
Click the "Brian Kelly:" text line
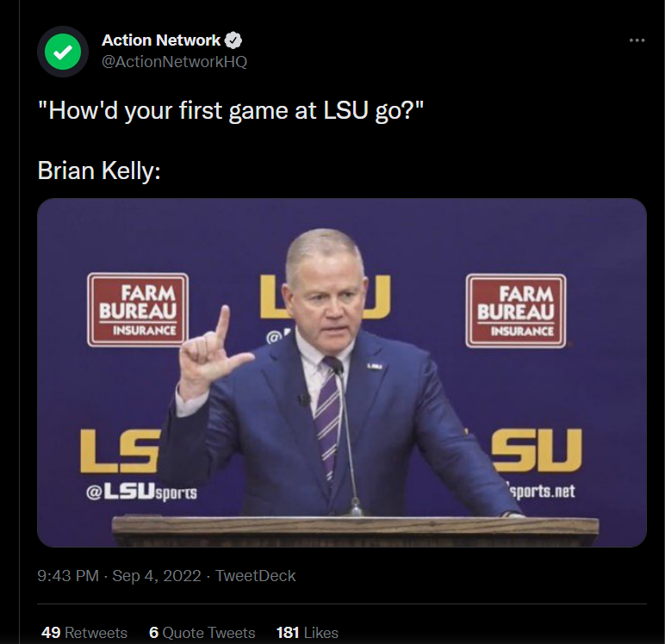[x=99, y=170]
